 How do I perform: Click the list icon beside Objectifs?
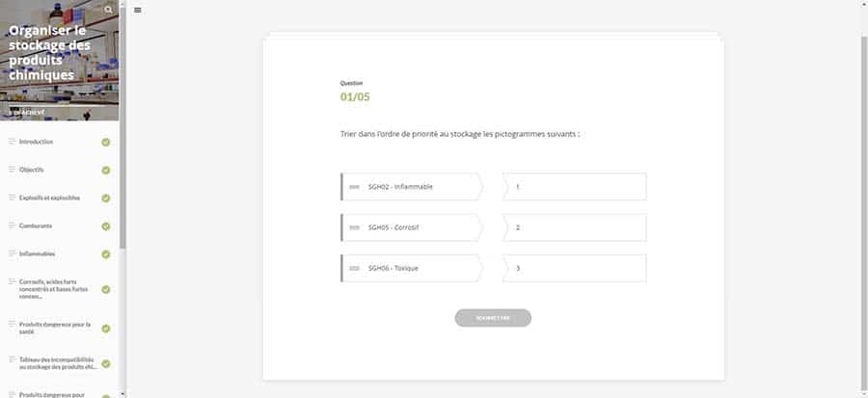[12, 170]
